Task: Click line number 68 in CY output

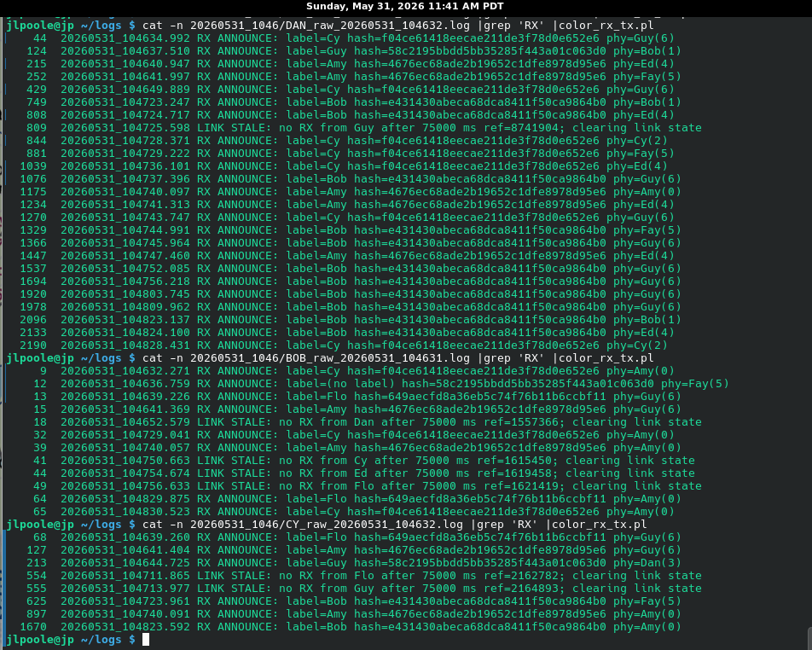Action: pyautogui.click(x=40, y=537)
